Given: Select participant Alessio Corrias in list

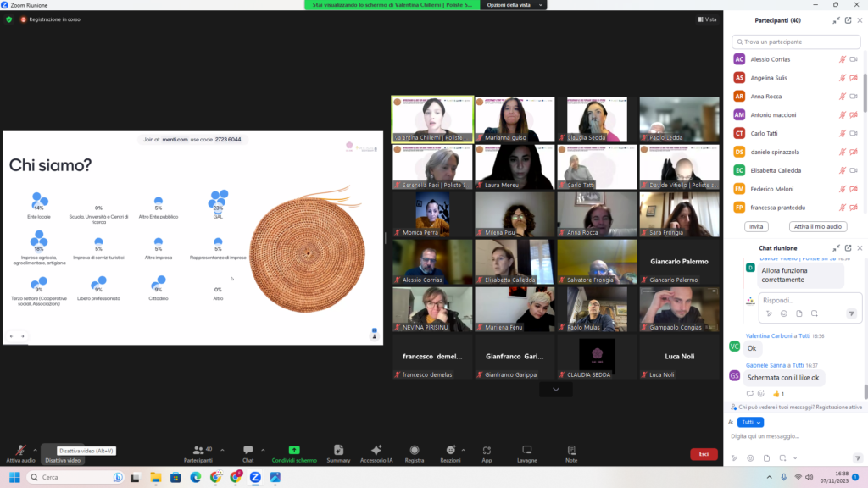Looking at the screenshot, I should (x=796, y=59).
